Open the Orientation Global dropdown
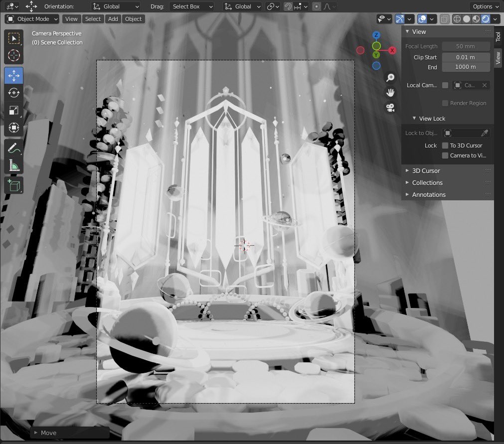504x444 pixels. 116,6
